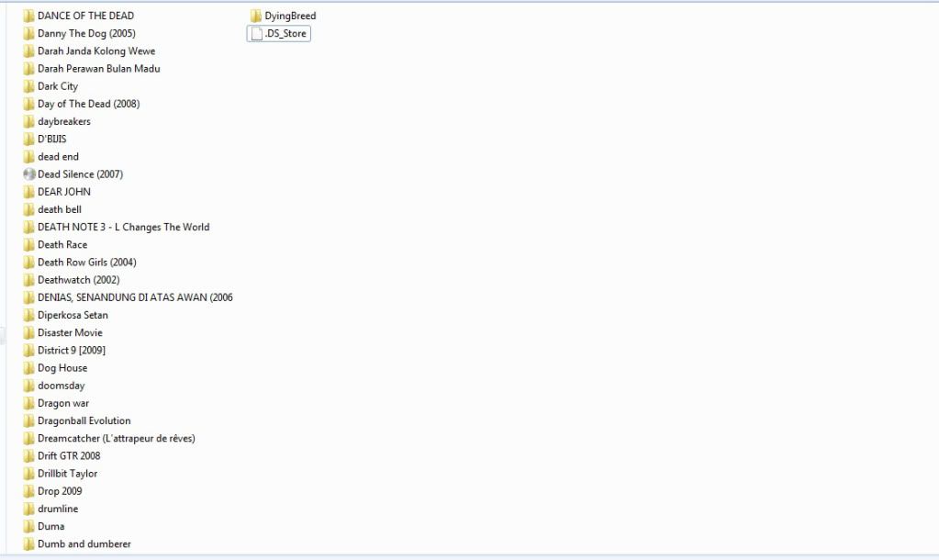Image resolution: width=939 pixels, height=560 pixels.
Task: Select the DyingBreed folder icon
Action: pyautogui.click(x=256, y=16)
